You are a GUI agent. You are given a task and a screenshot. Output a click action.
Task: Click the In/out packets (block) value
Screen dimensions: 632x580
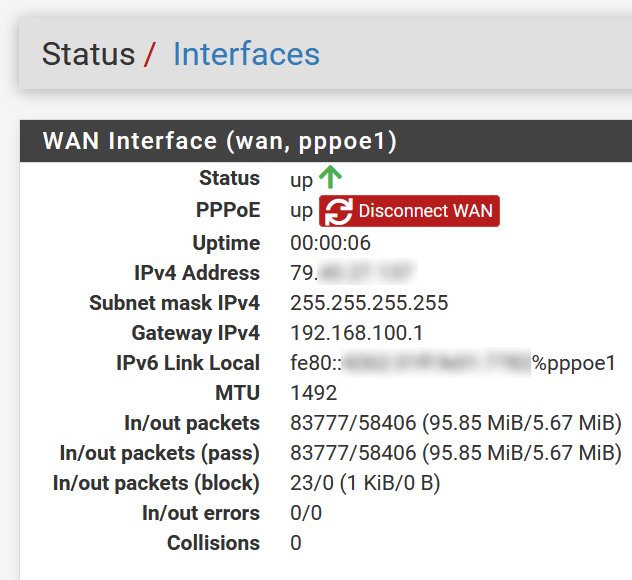(365, 483)
